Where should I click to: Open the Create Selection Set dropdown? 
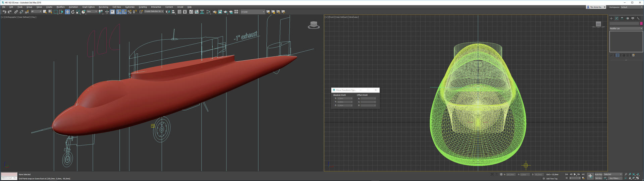pyautogui.click(x=154, y=11)
